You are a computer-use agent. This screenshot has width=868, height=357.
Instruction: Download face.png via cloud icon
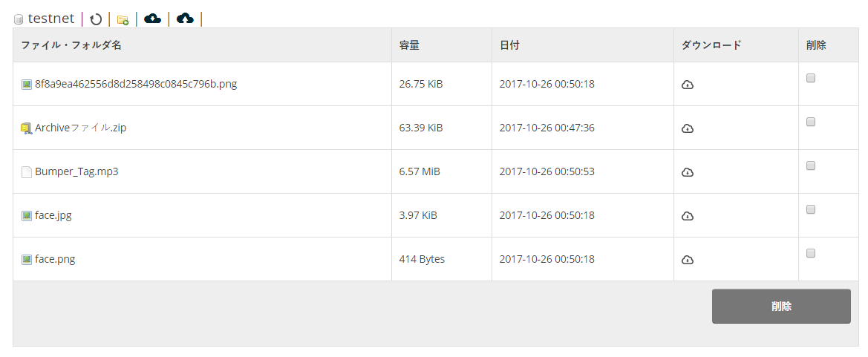click(x=688, y=260)
